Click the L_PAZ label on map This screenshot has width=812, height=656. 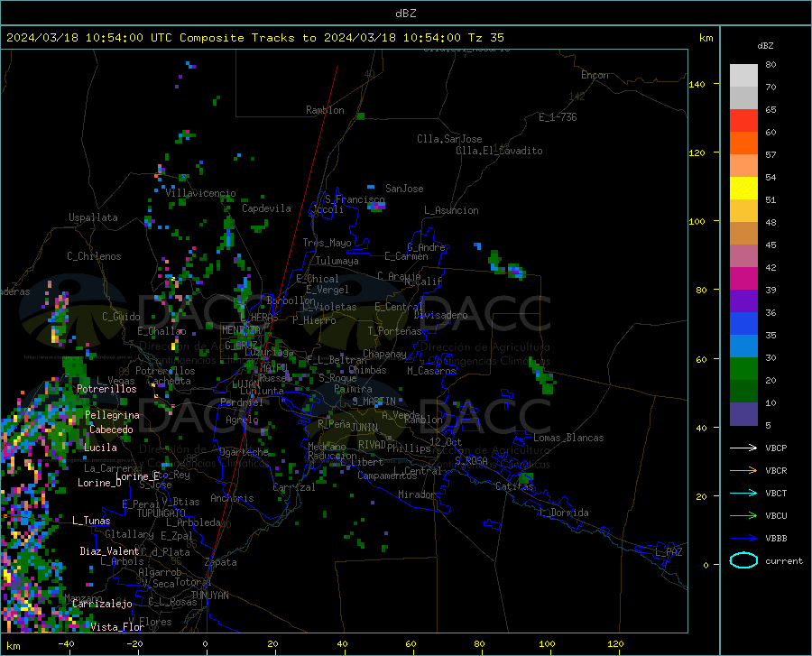(x=669, y=552)
